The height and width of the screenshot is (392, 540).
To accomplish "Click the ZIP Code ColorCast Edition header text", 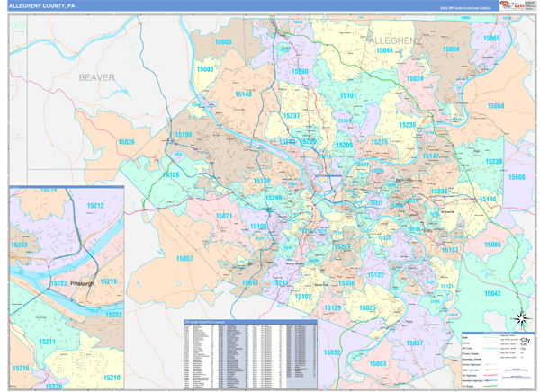I will pyautogui.click(x=465, y=6).
